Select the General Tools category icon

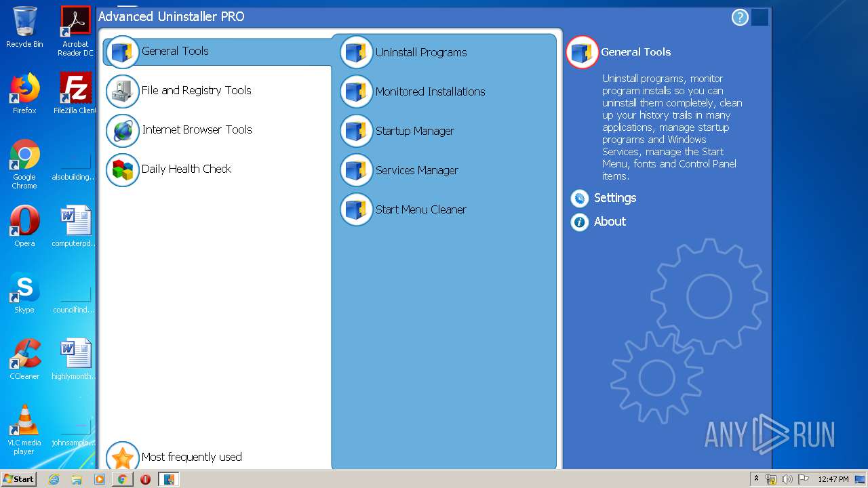123,52
